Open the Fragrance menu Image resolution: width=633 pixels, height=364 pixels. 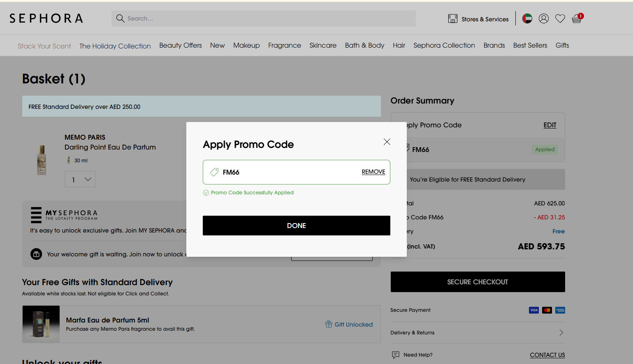point(285,45)
